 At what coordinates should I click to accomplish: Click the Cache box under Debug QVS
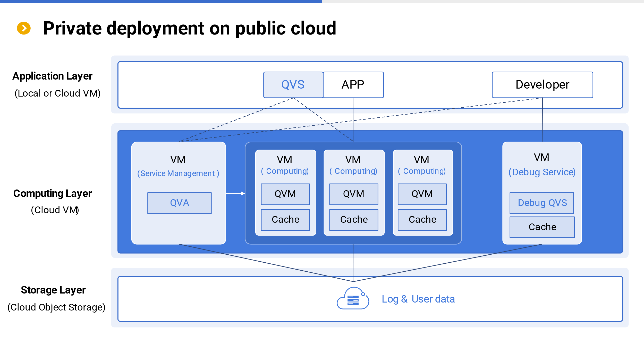(x=542, y=227)
